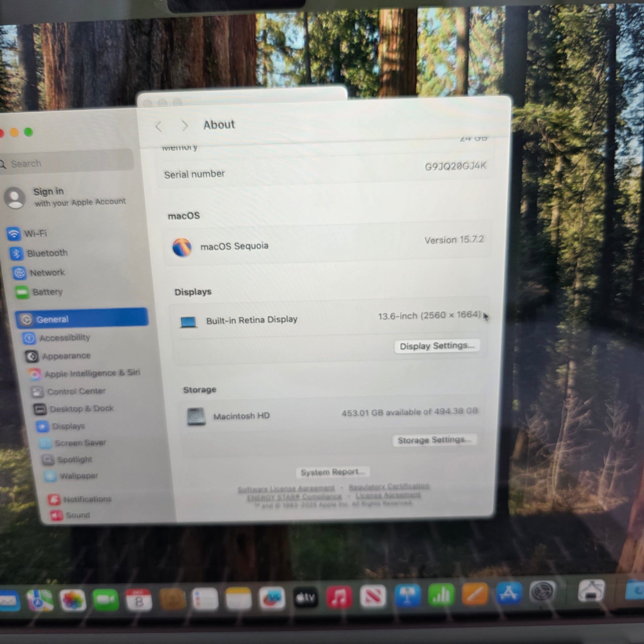644x644 pixels.
Task: Open Photos app from Dock
Action: pyautogui.click(x=73, y=600)
